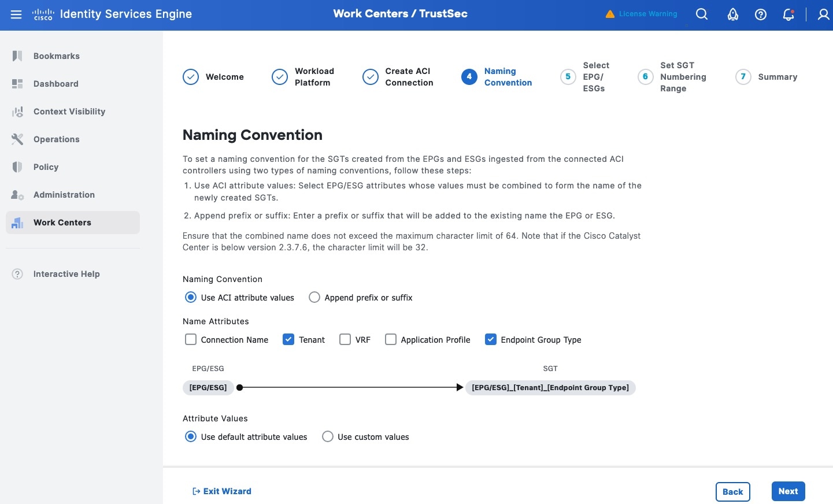
Task: Check the VRF checkbox
Action: [x=345, y=340]
